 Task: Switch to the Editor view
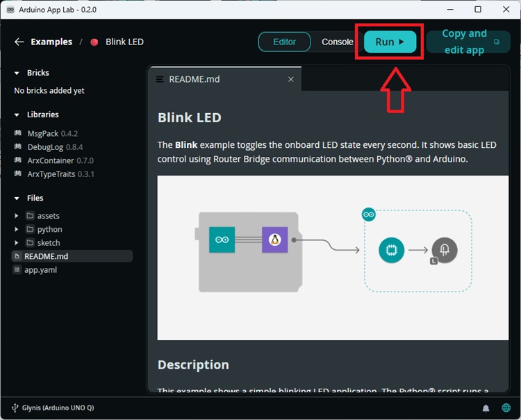coord(284,42)
